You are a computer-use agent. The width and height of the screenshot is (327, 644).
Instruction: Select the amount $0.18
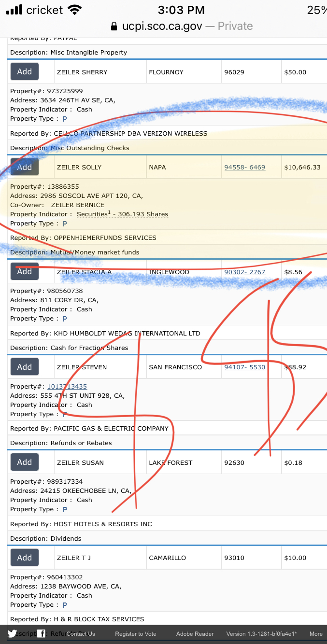[x=293, y=463]
